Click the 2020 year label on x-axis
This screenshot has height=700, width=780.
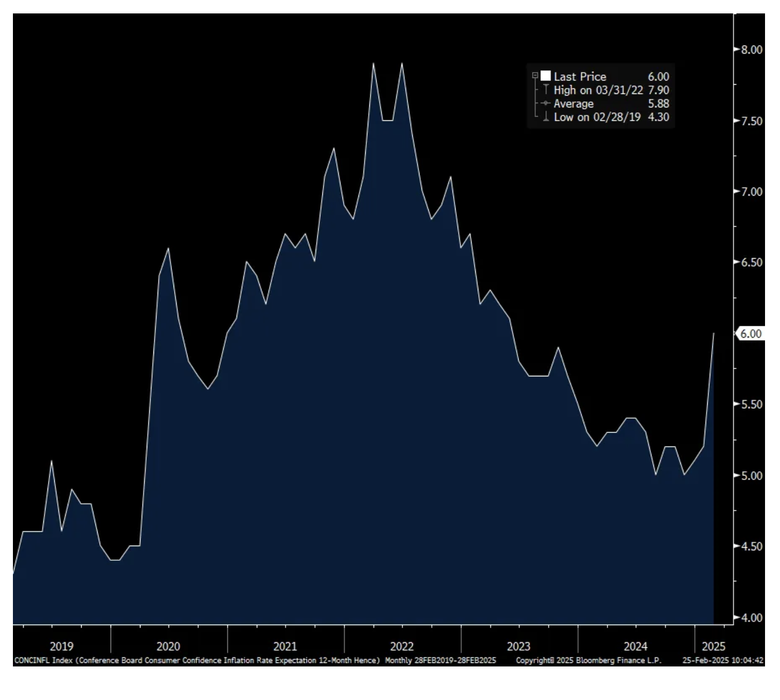(x=168, y=646)
